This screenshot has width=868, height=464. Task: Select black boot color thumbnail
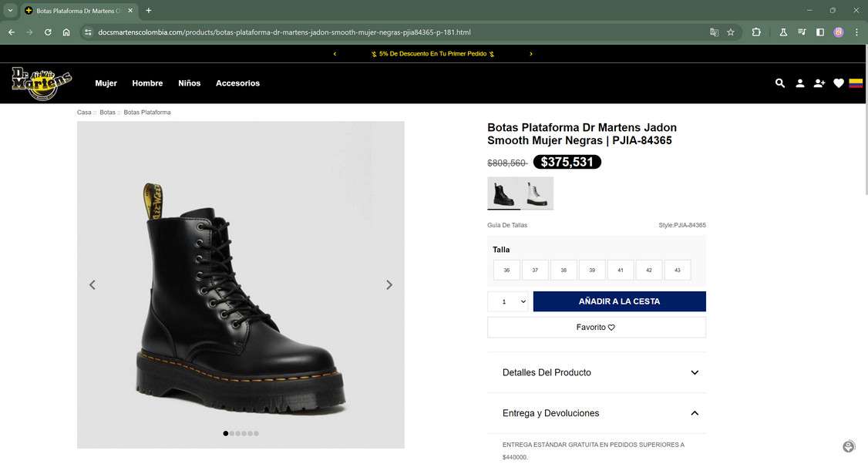[503, 193]
